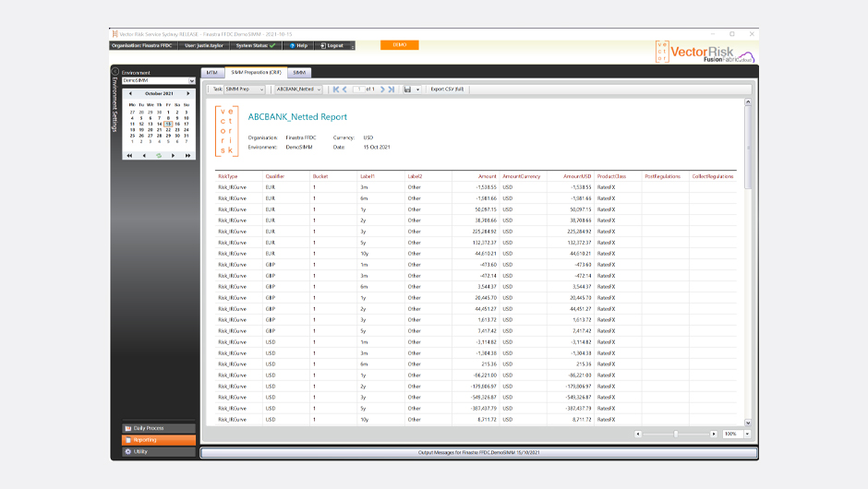The height and width of the screenshot is (489, 868).
Task: Click the ProductClass column header
Action: click(611, 176)
